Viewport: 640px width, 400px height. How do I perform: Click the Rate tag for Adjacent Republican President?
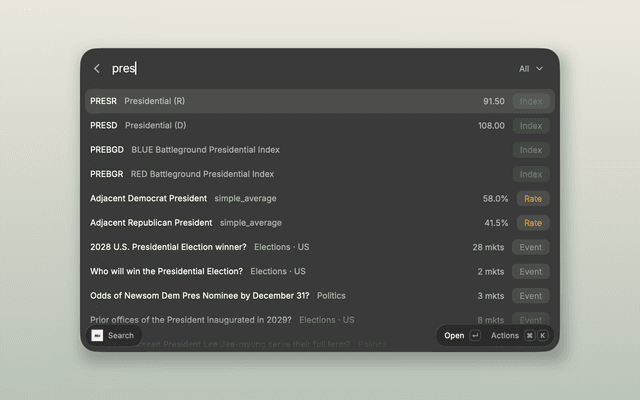tap(533, 223)
